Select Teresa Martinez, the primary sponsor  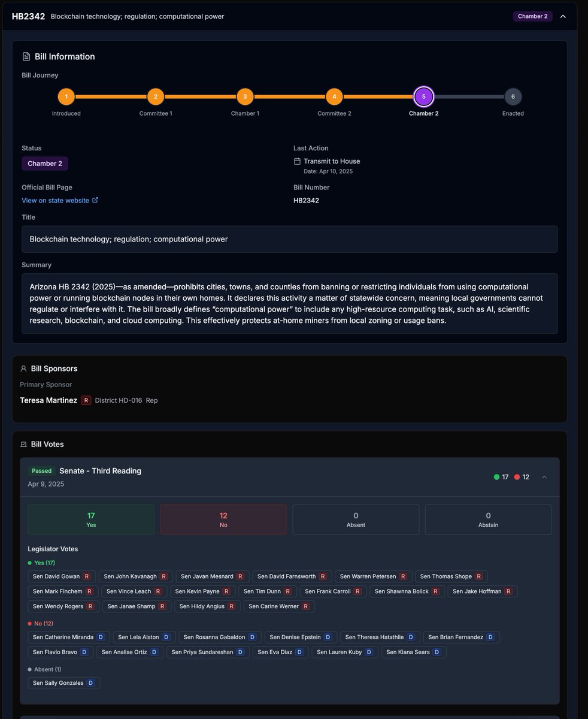coord(48,400)
